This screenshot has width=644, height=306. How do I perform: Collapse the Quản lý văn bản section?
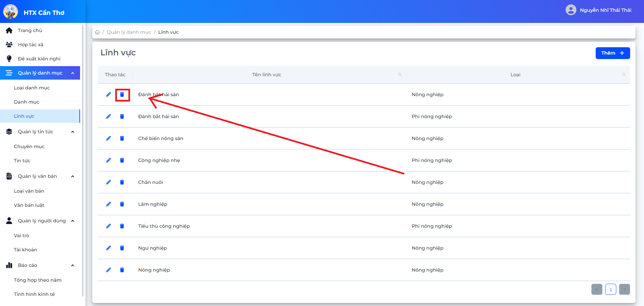(x=73, y=176)
